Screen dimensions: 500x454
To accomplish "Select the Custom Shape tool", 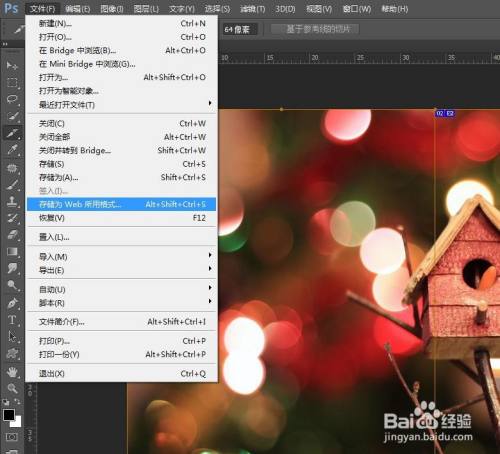I will [x=12, y=353].
